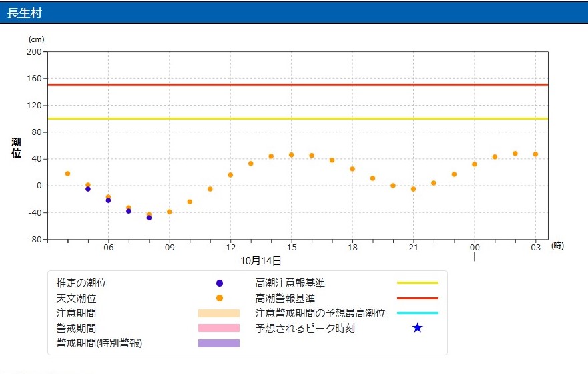Click the estimated tide point at 08 hours

click(149, 218)
